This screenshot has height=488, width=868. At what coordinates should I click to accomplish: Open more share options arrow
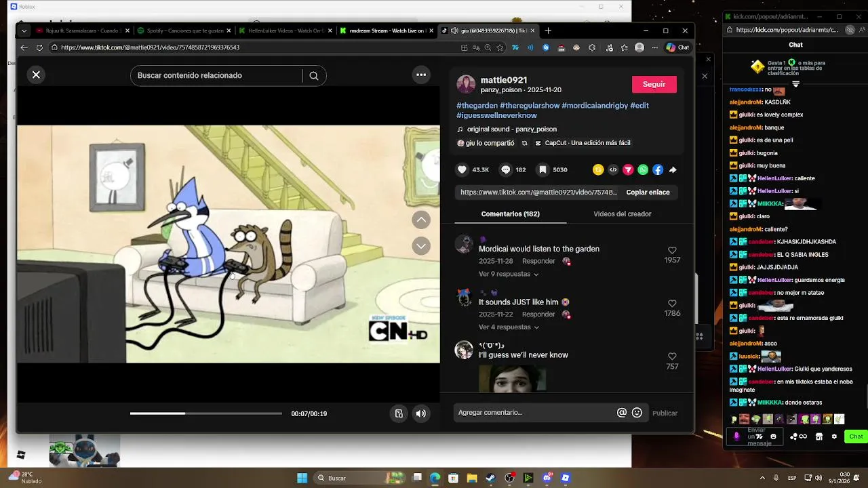click(x=673, y=170)
